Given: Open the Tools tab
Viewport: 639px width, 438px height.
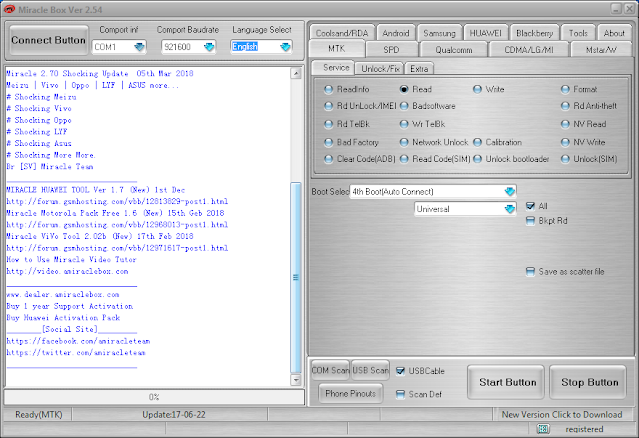Looking at the screenshot, I should coord(578,33).
